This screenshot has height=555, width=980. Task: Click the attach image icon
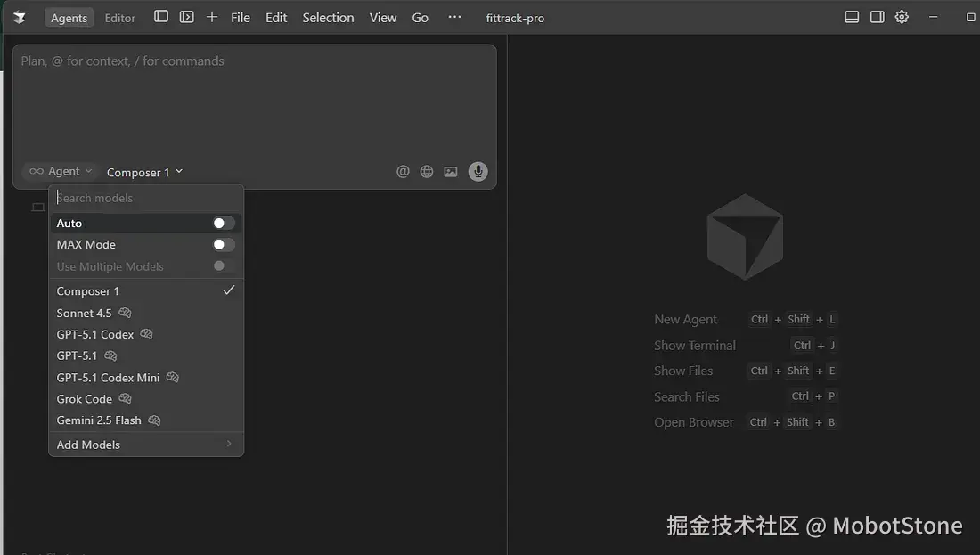coord(451,171)
